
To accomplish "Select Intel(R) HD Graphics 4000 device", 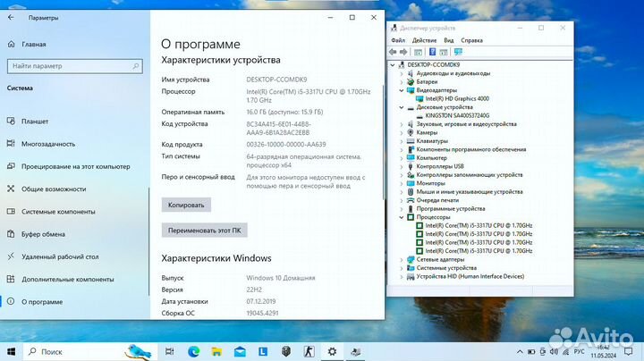I will pyautogui.click(x=457, y=98).
